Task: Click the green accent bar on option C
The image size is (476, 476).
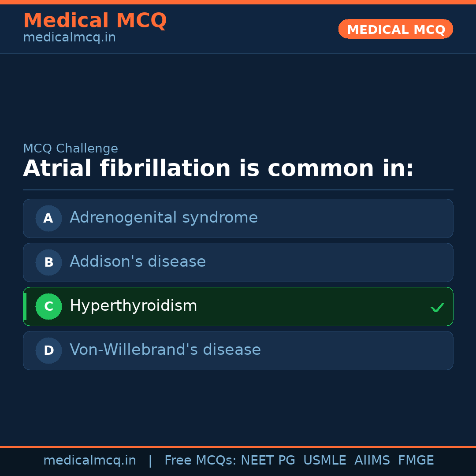Action: tap(25, 306)
